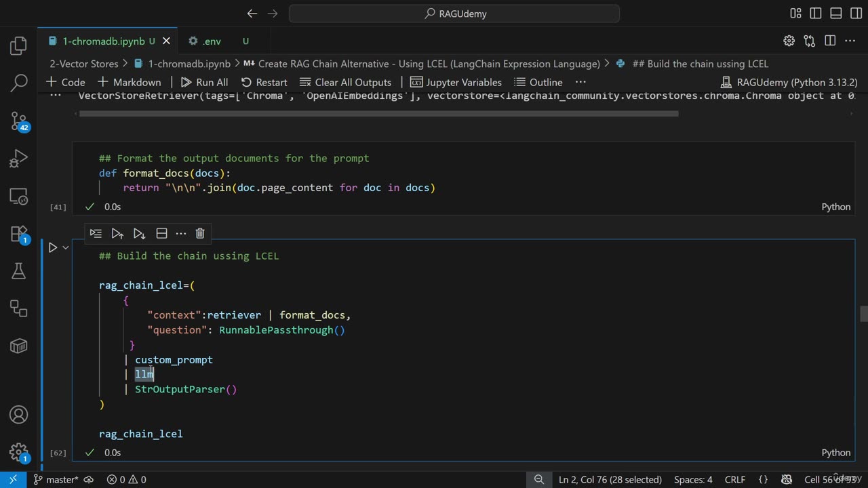Select RAGUdemy Python 3.13.2 kernel picker
Screen dimensions: 868x488
point(788,82)
